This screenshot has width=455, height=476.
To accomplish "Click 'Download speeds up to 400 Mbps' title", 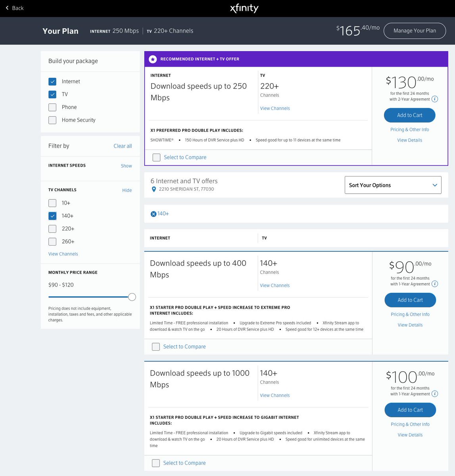I will coord(198,269).
